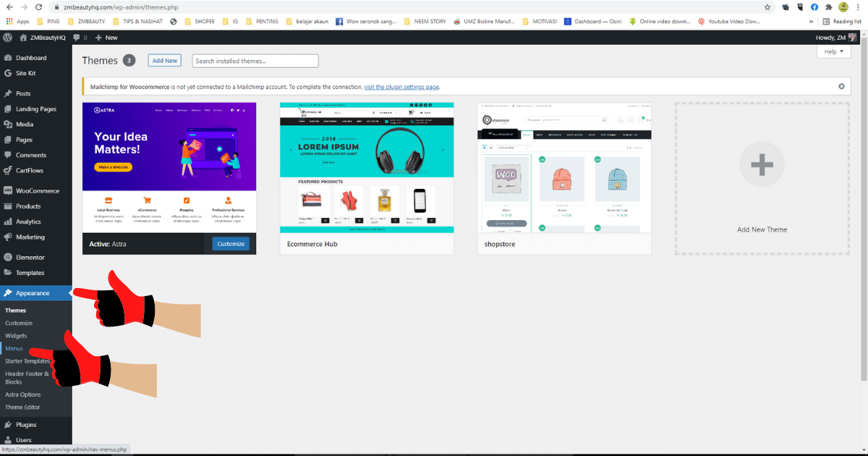Click the Add New Theme plus tile
The image size is (868, 456).
coord(762,178)
